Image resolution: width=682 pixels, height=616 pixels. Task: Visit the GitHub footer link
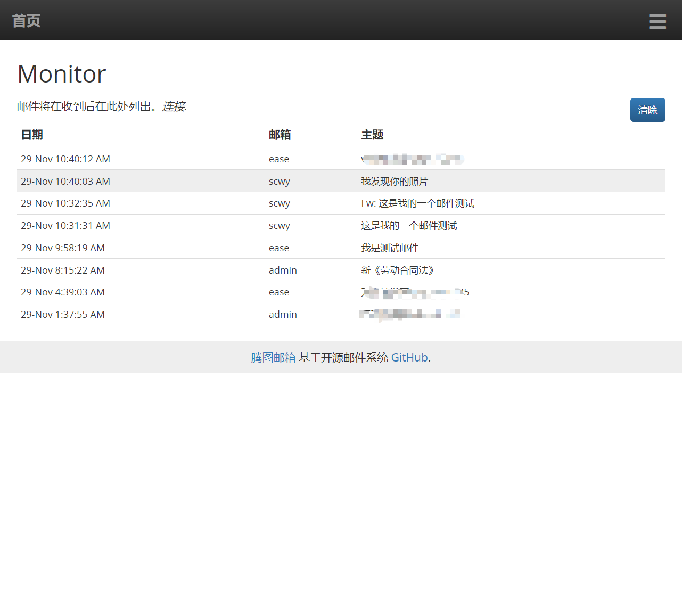coord(409,358)
